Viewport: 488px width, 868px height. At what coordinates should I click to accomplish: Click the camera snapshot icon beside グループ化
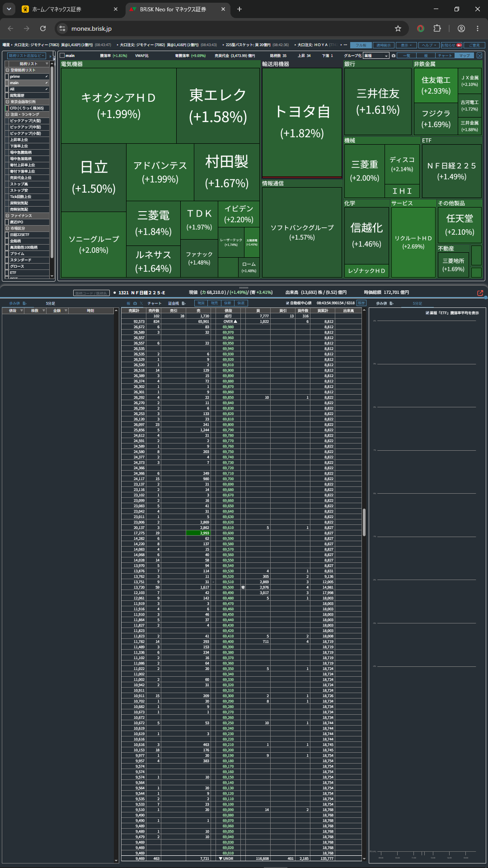click(x=393, y=56)
